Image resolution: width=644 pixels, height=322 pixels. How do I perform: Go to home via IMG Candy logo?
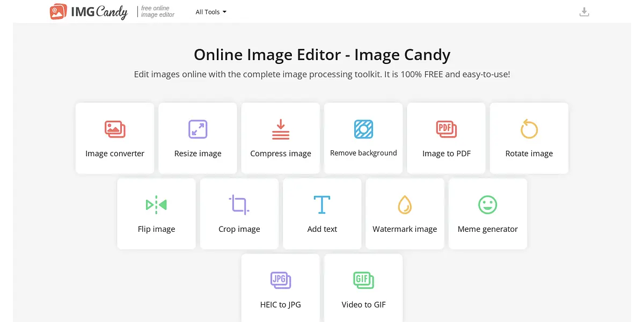(89, 12)
